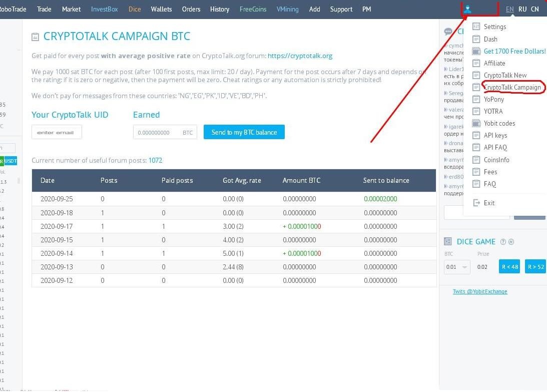547x392 pixels.
Task: Select Exit to log out
Action: point(489,203)
